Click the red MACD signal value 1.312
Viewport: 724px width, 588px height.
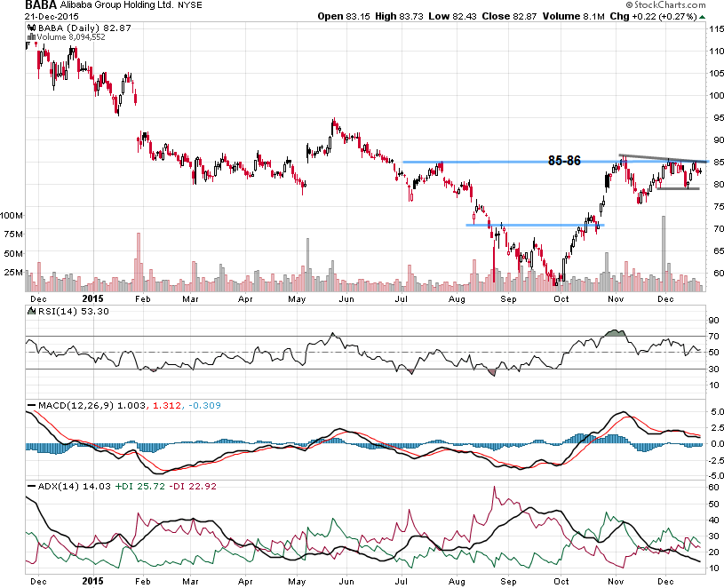(x=167, y=406)
